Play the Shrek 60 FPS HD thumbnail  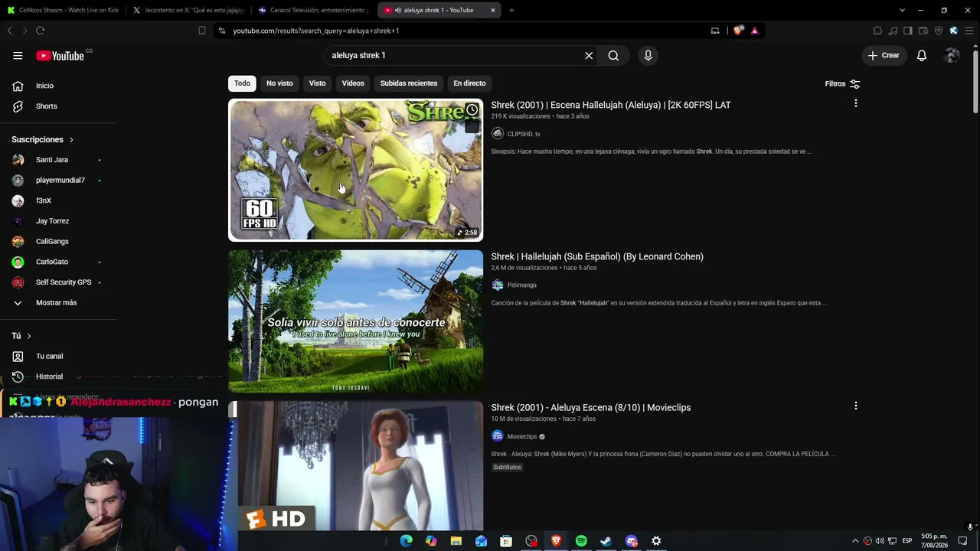(355, 170)
